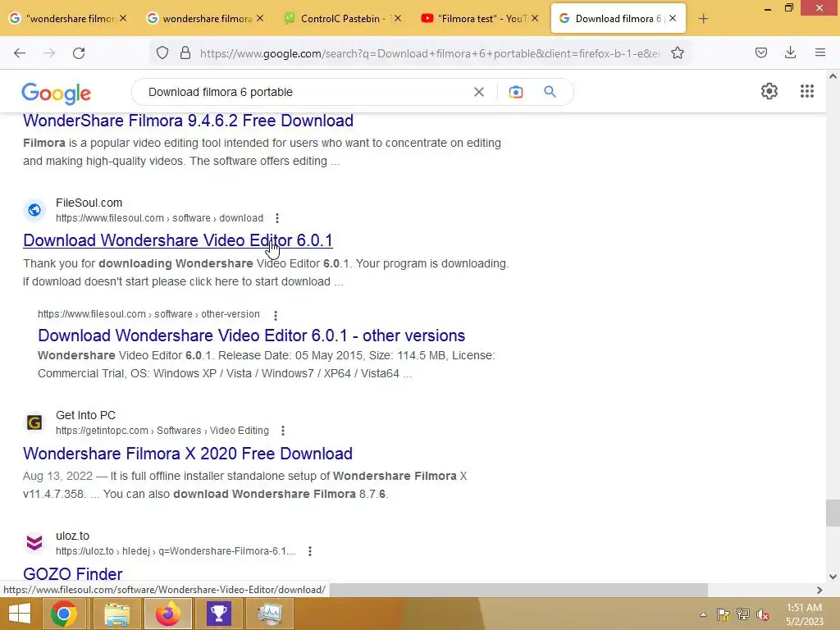840x630 pixels.
Task: Click scroll up arrow at top right
Action: [x=833, y=76]
